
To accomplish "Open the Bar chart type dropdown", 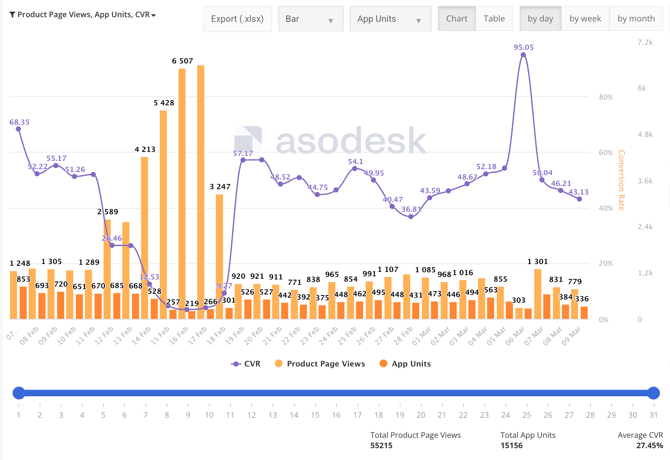I will (x=310, y=19).
